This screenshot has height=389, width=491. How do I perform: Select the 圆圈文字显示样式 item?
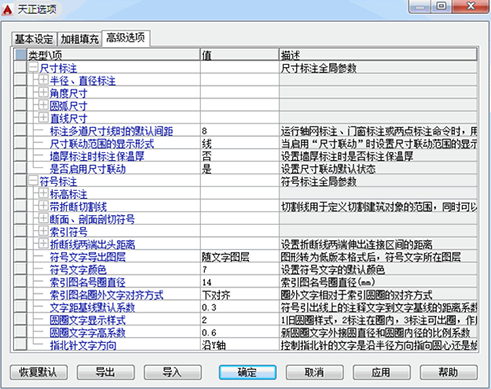[88, 320]
